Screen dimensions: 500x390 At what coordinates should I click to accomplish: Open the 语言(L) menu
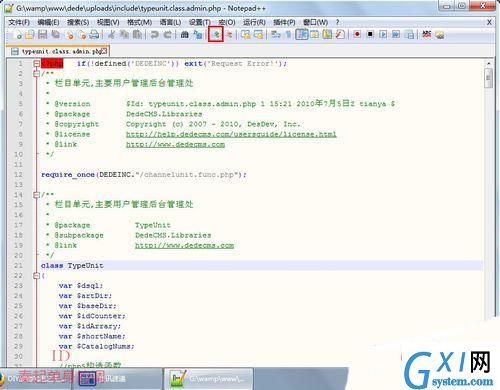[170, 22]
